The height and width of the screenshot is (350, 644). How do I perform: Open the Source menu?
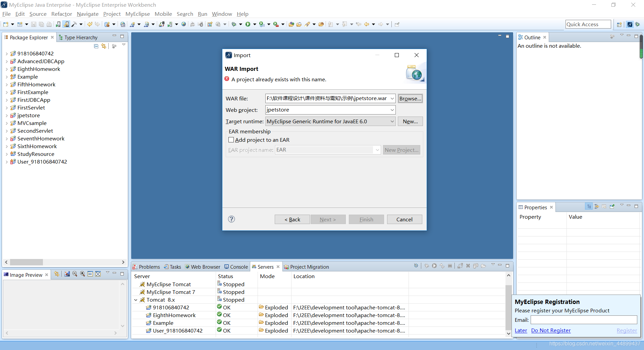(x=38, y=14)
